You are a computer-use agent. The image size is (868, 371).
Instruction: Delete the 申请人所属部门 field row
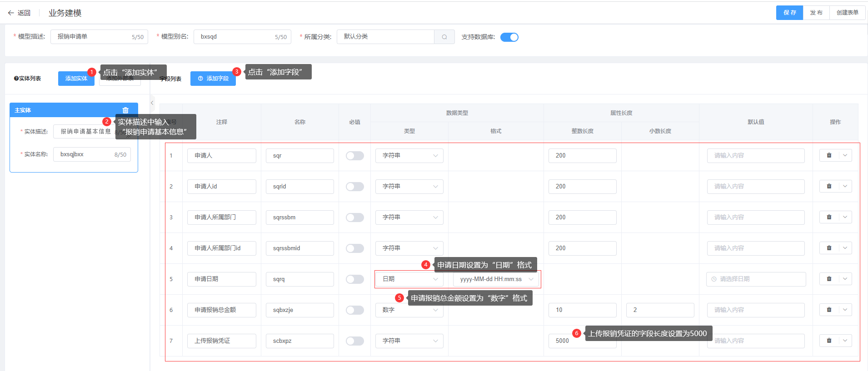tap(829, 217)
